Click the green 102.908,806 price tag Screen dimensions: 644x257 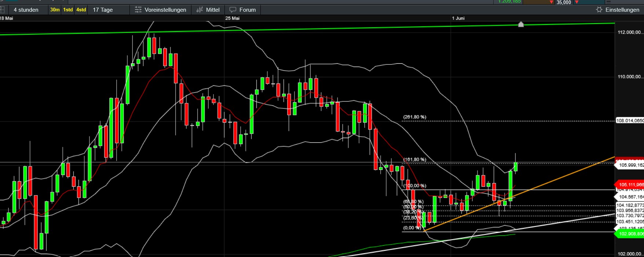(629, 234)
